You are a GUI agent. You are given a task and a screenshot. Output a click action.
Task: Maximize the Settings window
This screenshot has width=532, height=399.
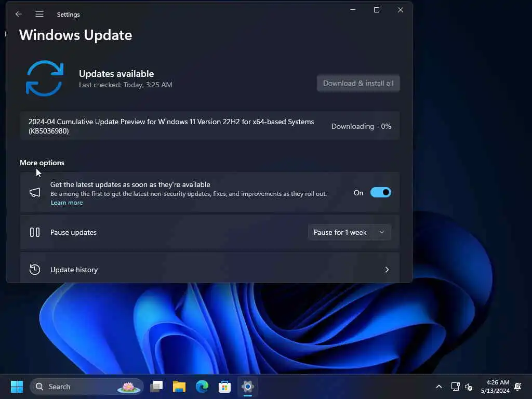coord(377,10)
